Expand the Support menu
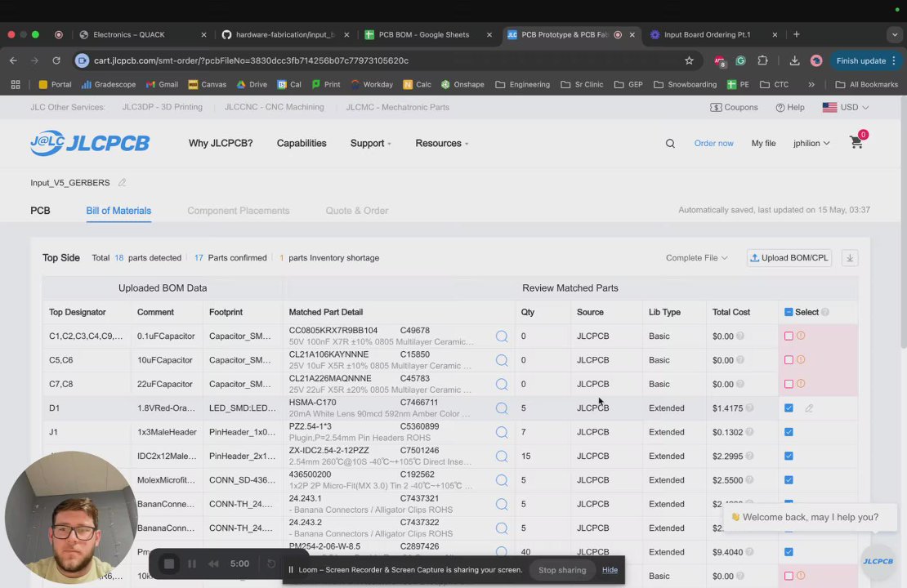 370,144
